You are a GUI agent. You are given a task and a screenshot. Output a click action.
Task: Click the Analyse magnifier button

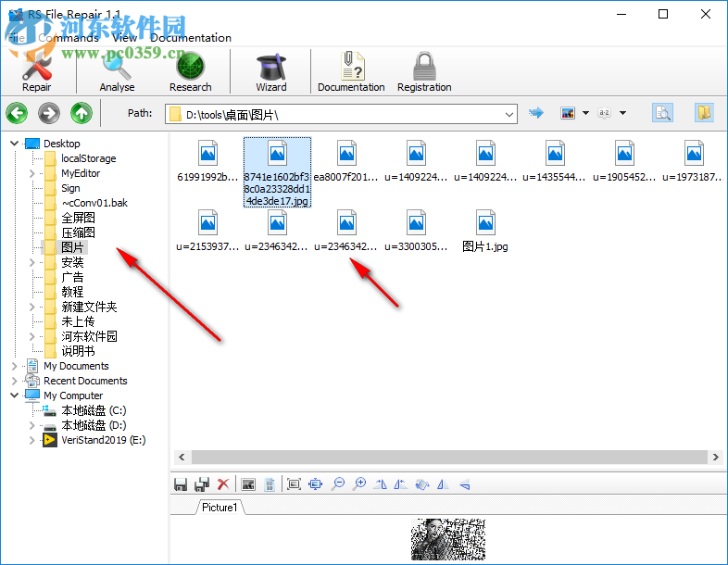pos(117,72)
